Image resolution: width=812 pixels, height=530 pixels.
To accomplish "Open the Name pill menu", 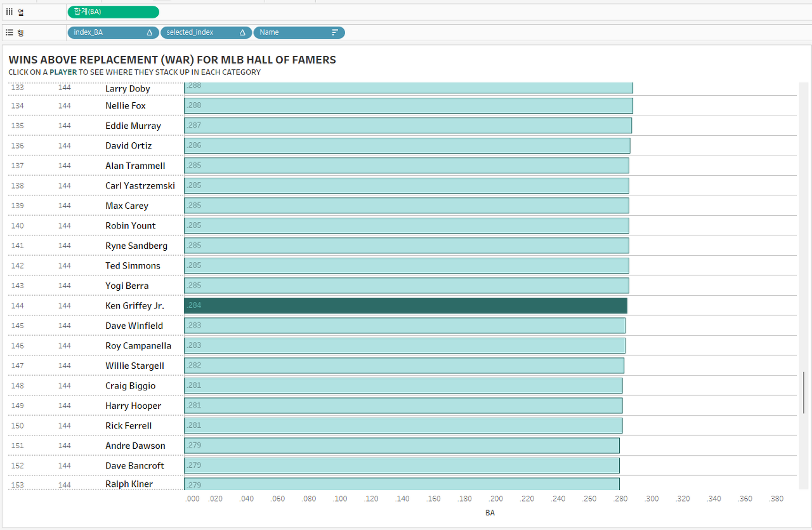I will click(299, 32).
